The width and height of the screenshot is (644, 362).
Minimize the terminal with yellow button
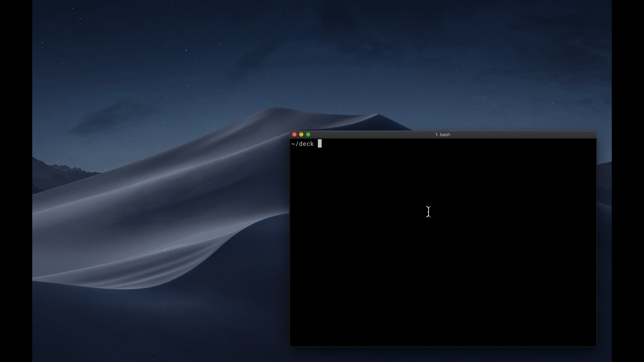[x=301, y=134]
